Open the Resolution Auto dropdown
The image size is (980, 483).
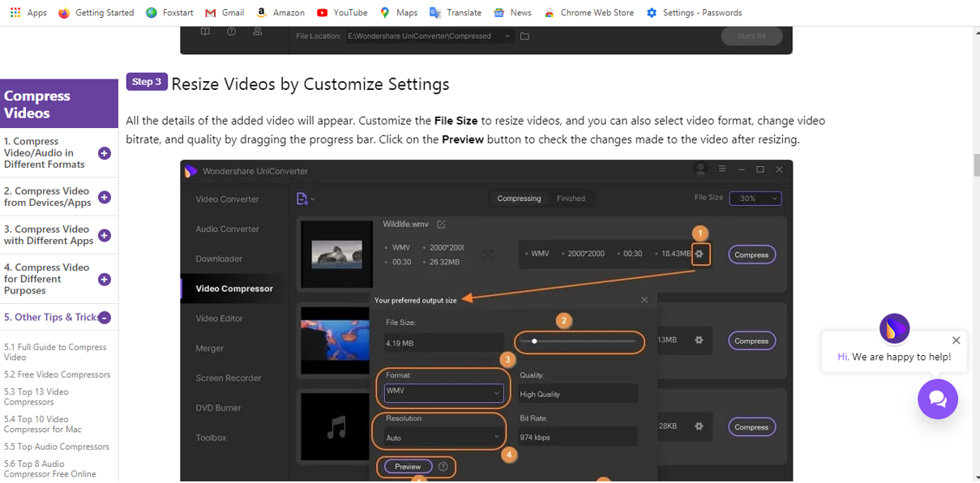(443, 437)
